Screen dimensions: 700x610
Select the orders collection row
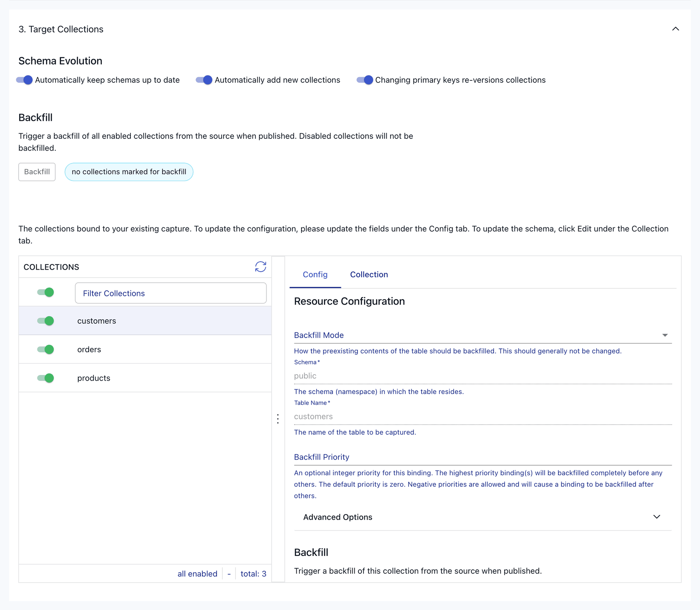point(145,350)
